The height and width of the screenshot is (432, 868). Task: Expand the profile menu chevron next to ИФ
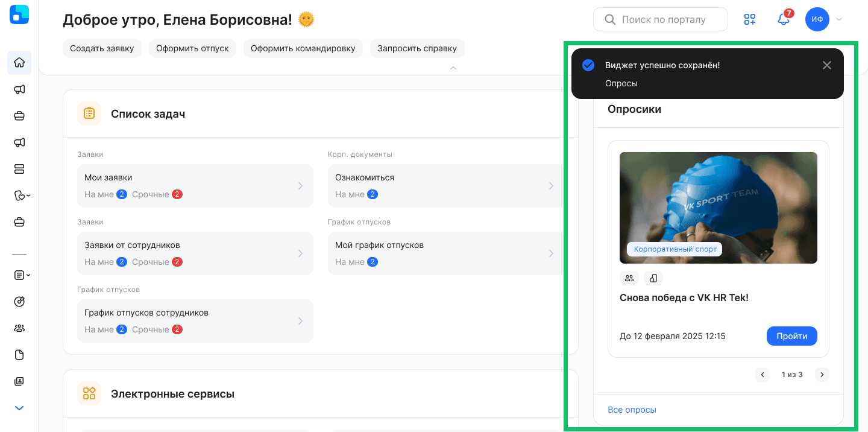click(x=839, y=19)
